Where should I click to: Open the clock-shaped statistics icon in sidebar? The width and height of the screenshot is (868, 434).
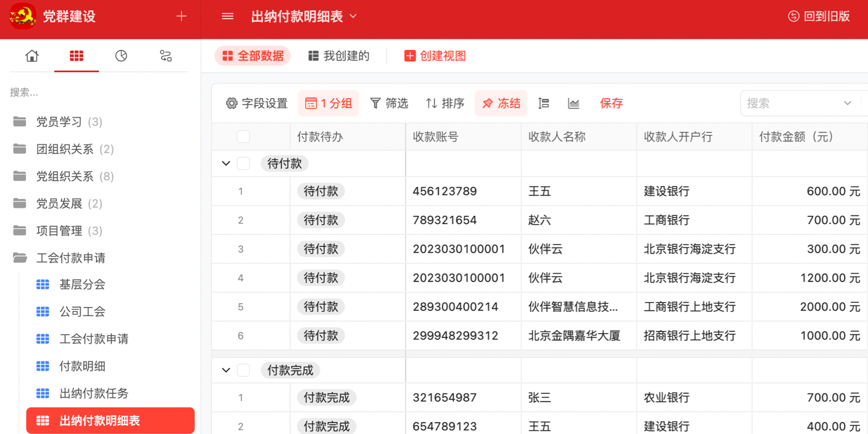click(121, 56)
